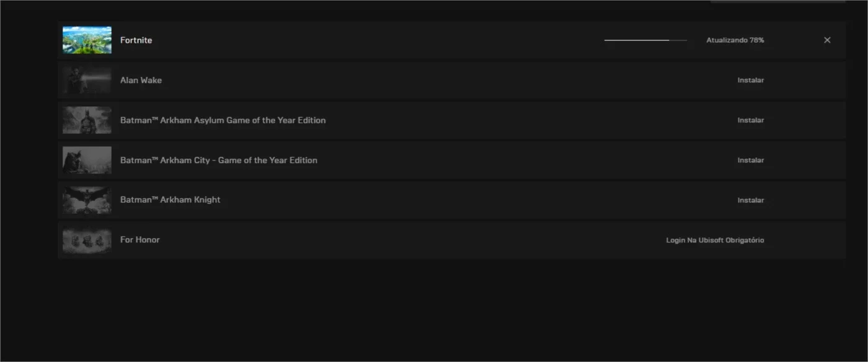
Task: Open the For Honor game thumbnail
Action: 87,240
